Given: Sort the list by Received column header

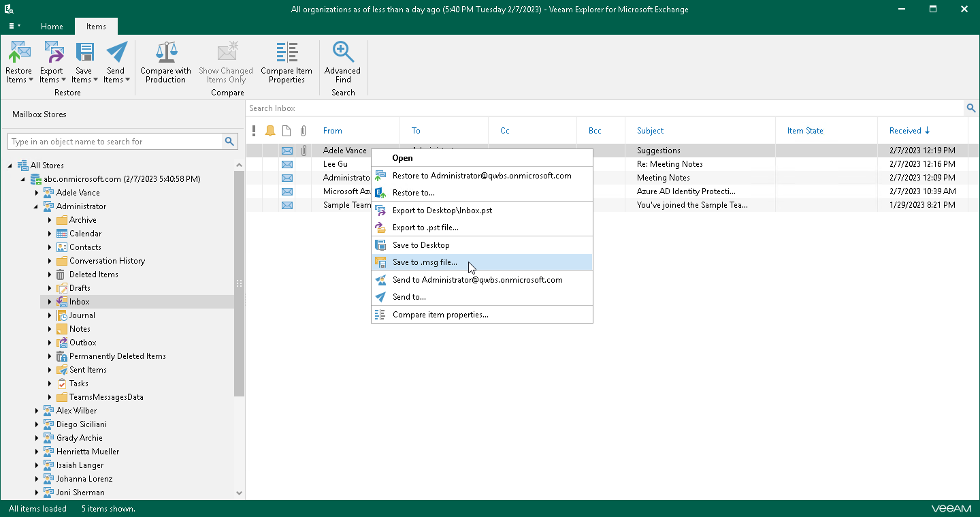Looking at the screenshot, I should click(x=905, y=131).
